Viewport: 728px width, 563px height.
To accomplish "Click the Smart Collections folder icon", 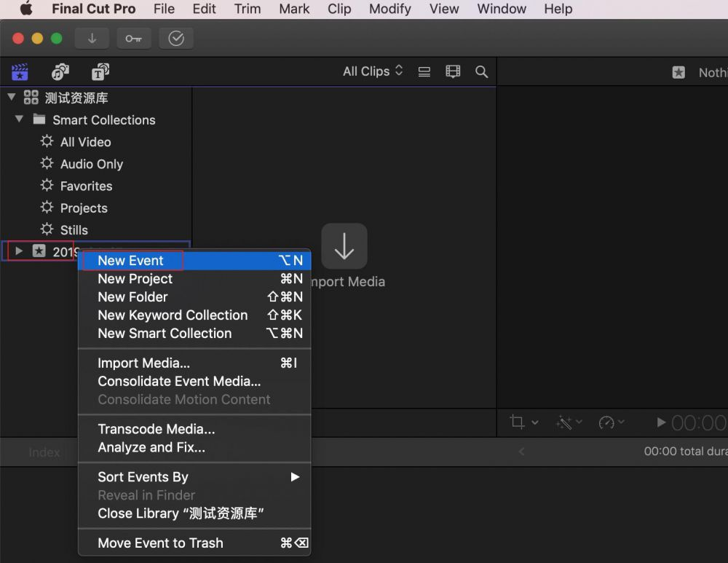I will [x=39, y=119].
